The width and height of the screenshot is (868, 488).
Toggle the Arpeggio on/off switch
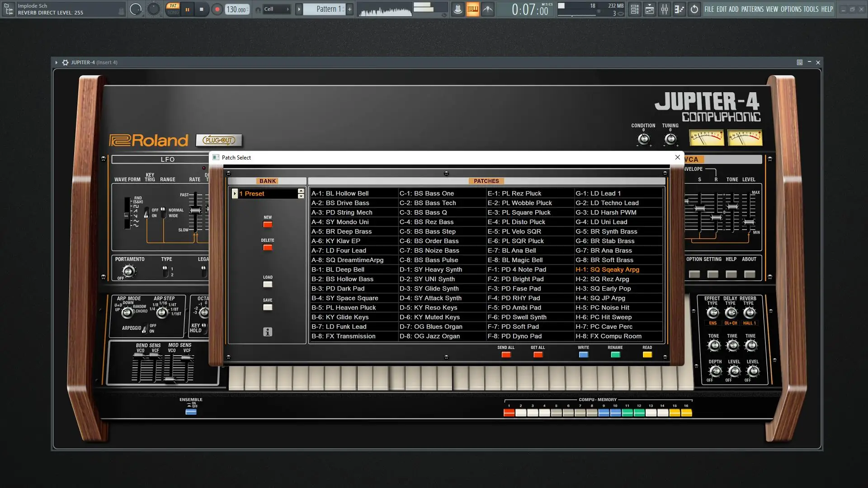pos(145,328)
